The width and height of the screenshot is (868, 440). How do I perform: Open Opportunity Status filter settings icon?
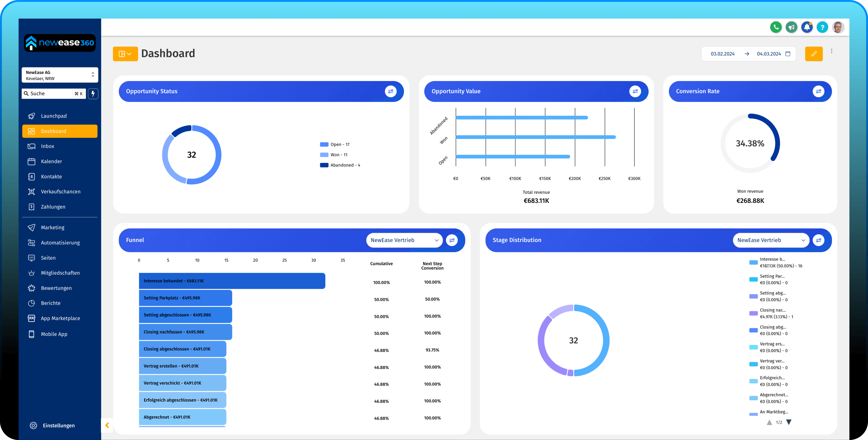pyautogui.click(x=391, y=91)
